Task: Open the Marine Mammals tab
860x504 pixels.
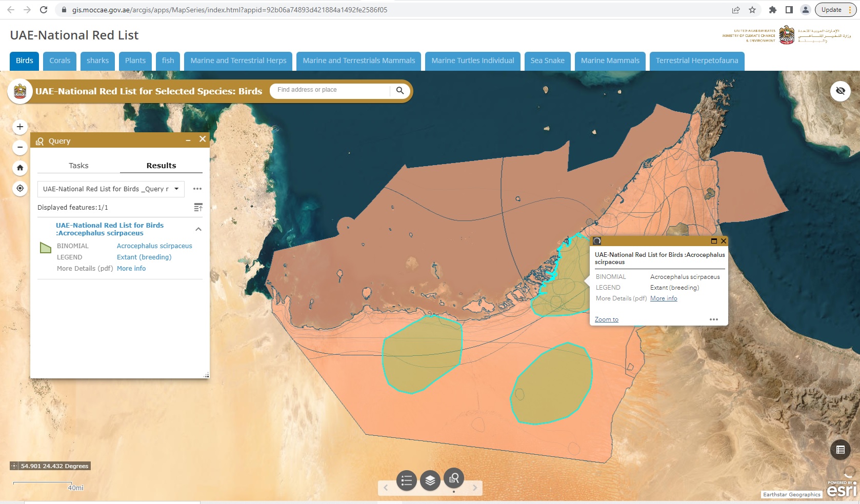Action: click(x=610, y=61)
